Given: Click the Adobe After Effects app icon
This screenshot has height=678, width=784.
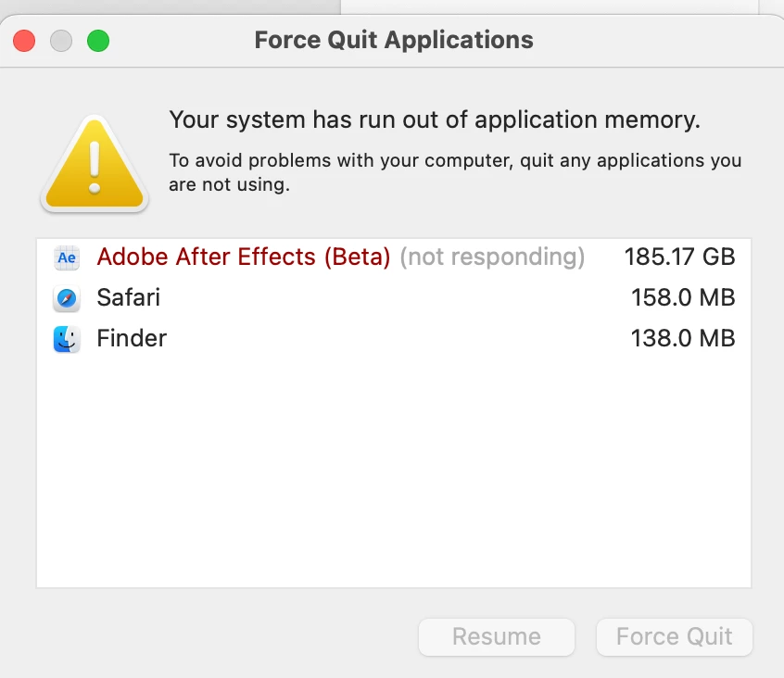Looking at the screenshot, I should pyautogui.click(x=67, y=257).
